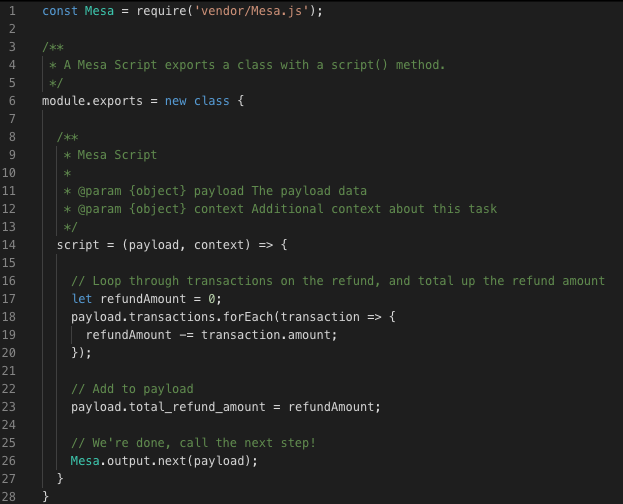This screenshot has height=504, width=623.
Task: Click the module.exports text on line 6
Action: click(x=92, y=101)
